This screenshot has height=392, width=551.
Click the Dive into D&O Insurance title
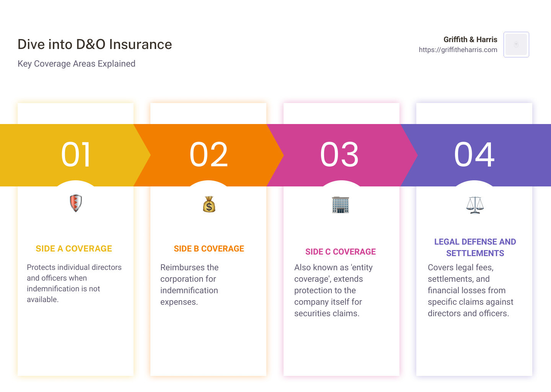pos(95,44)
